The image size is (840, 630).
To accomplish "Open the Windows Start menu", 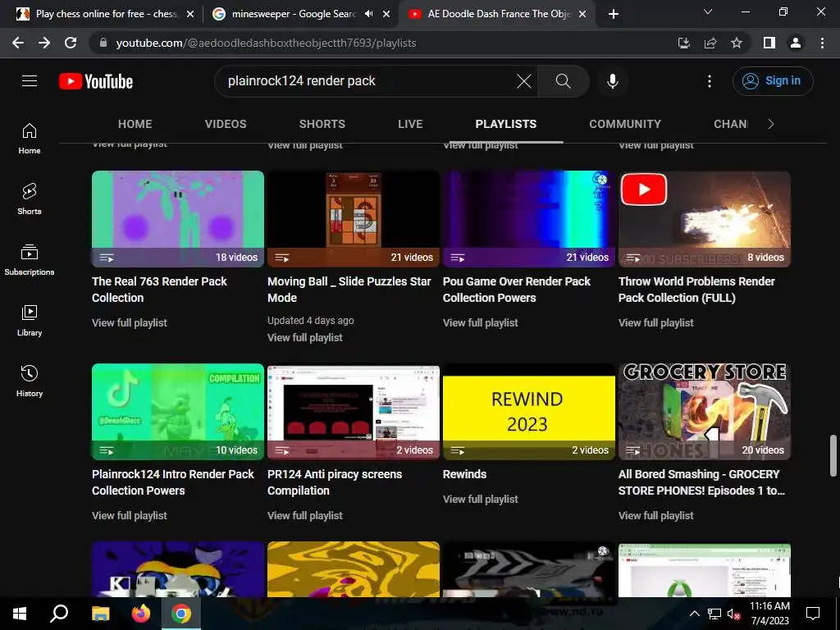I will pos(20,614).
